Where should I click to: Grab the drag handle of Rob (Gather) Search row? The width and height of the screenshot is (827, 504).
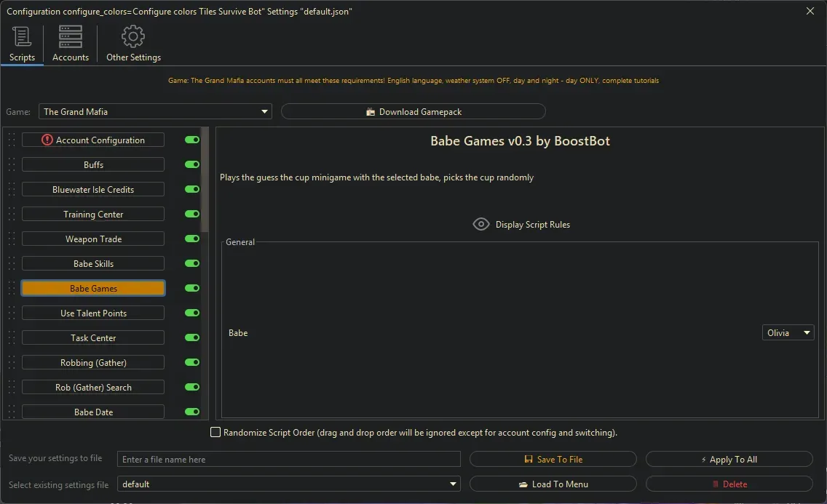click(12, 387)
